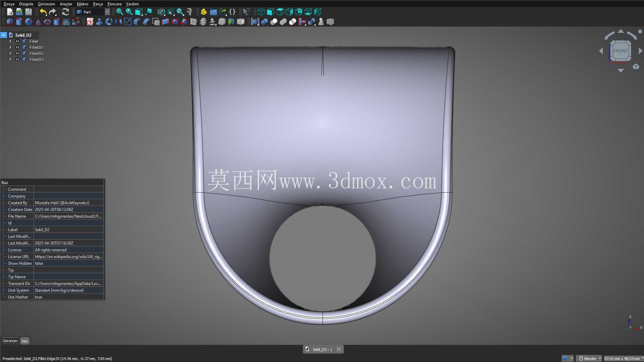Click the small cube navigation cube menu
Screen dimensions: 644x362
tap(636, 67)
